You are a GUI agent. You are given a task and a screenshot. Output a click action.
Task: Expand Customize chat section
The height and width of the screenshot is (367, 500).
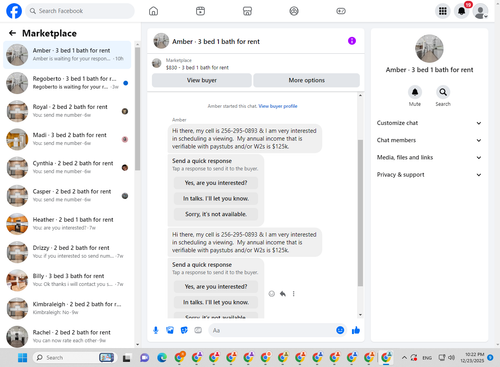coord(429,123)
